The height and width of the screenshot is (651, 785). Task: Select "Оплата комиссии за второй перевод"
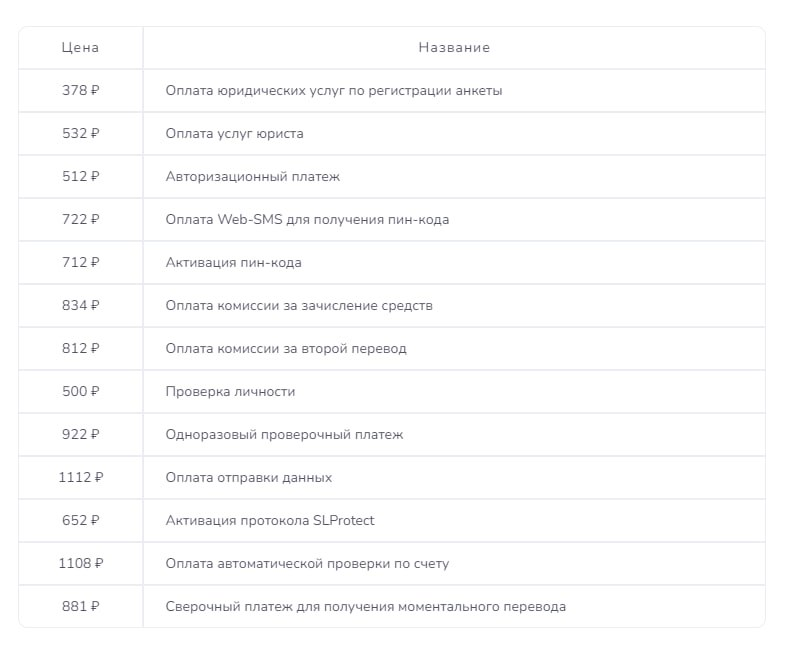pos(286,349)
